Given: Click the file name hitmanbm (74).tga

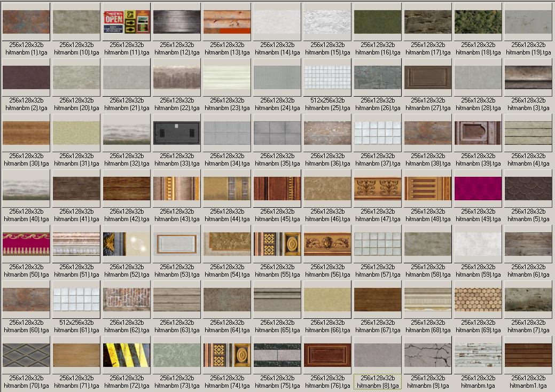Looking at the screenshot, I should (227, 386).
